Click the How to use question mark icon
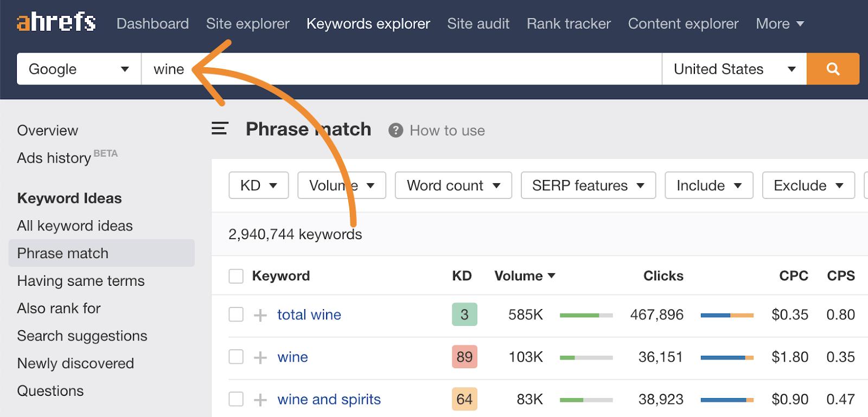 point(396,131)
